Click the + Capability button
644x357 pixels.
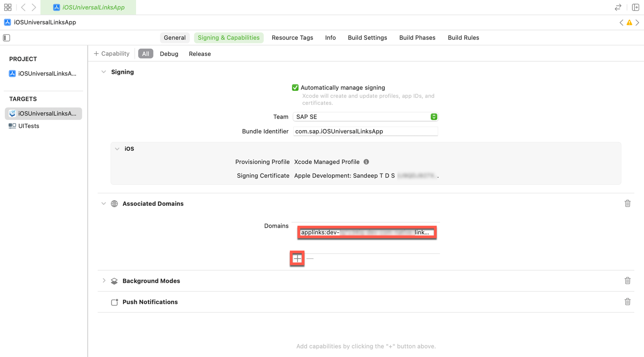click(112, 54)
